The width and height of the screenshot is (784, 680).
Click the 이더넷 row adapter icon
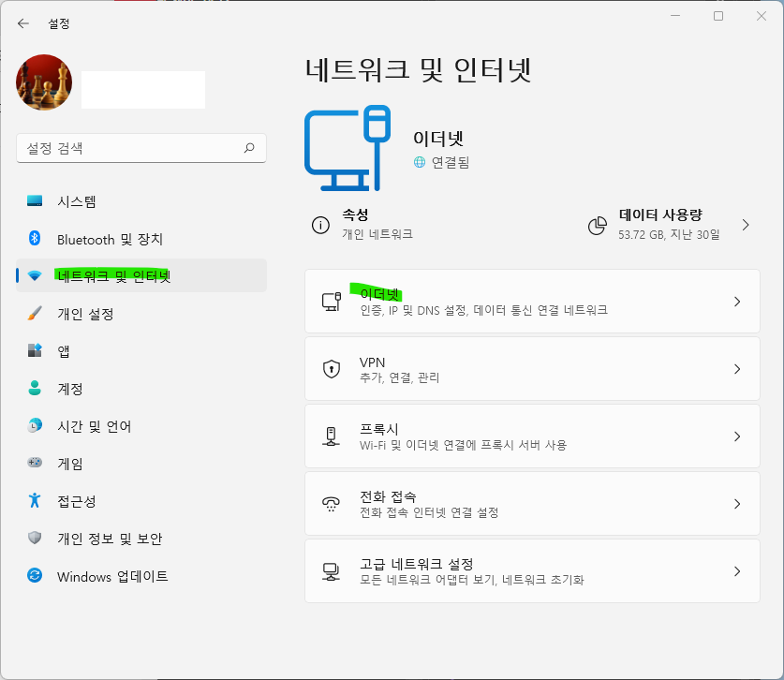(332, 302)
